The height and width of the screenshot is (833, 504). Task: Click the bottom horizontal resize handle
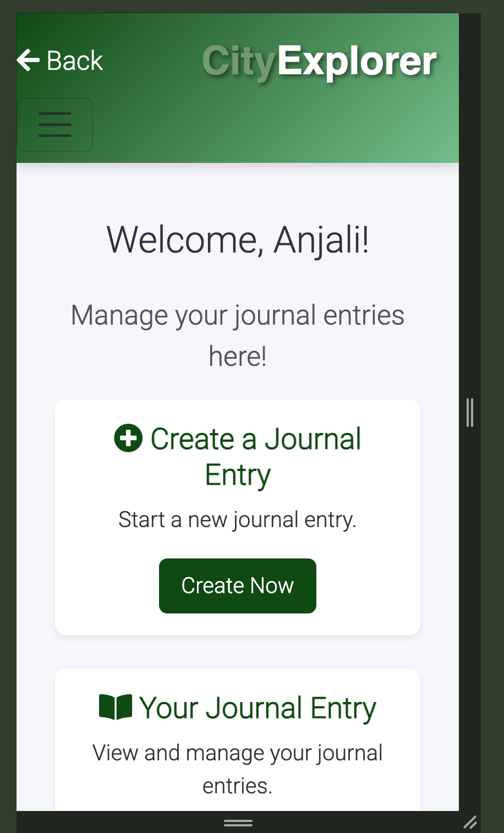[x=238, y=823]
